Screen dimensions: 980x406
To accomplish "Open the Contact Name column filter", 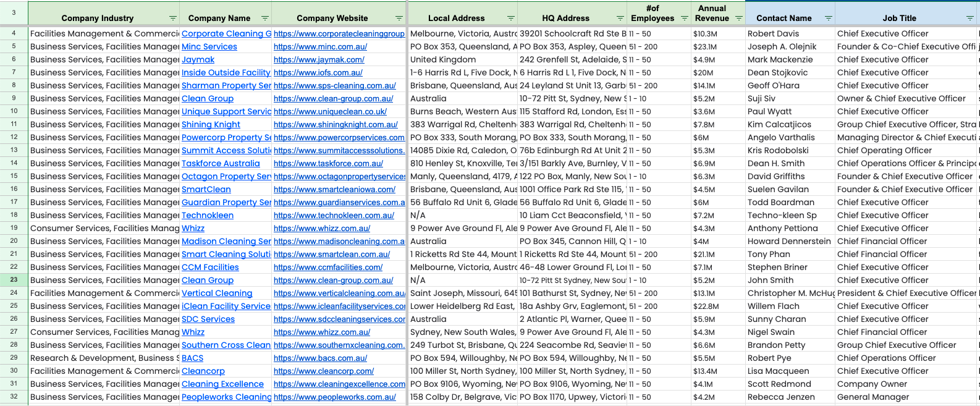I will coord(828,19).
